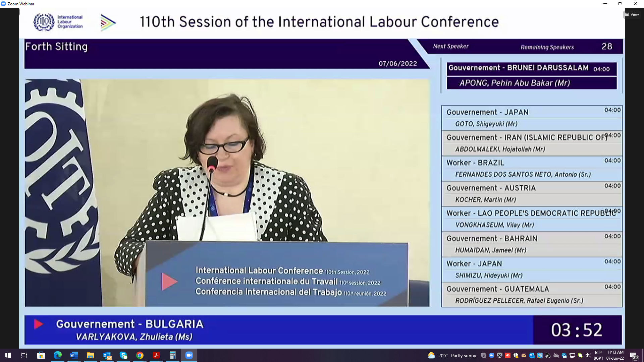
Task: Click the name APONG, Pehin Abu Bakar
Action: pyautogui.click(x=515, y=83)
